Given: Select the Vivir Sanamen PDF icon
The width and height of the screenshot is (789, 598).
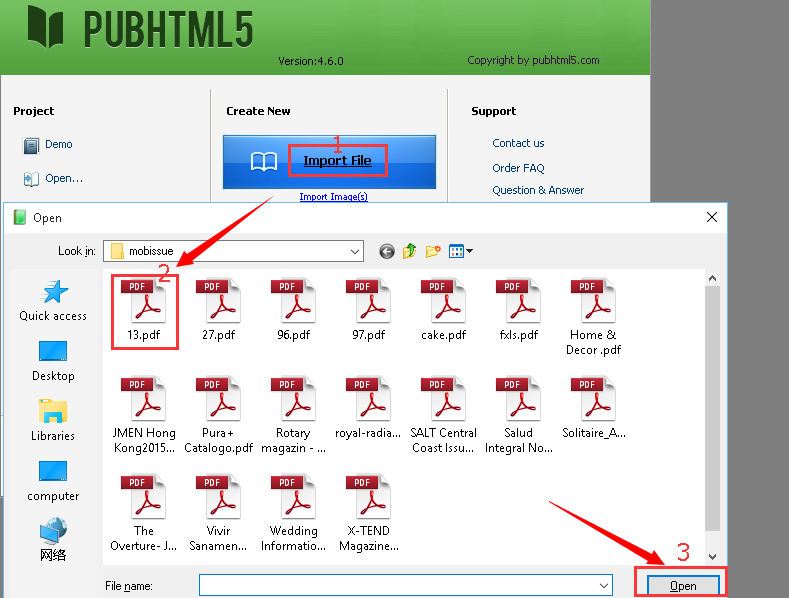Looking at the screenshot, I should point(218,496).
